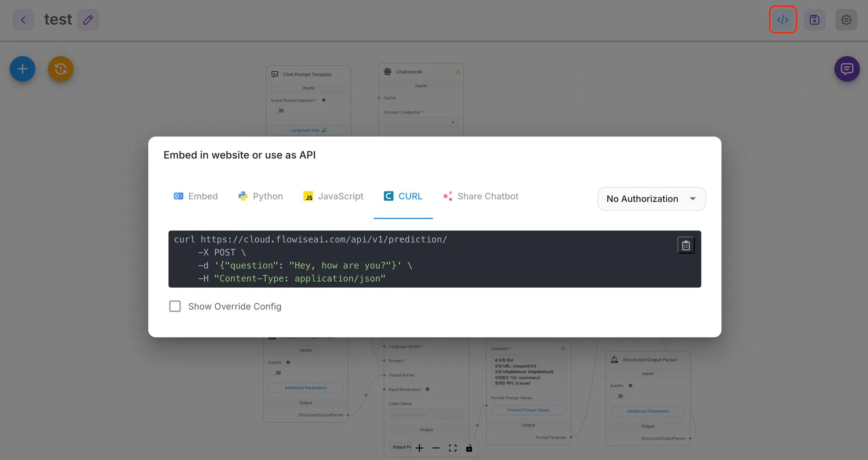Image resolution: width=868 pixels, height=460 pixels.
Task: Open the purple chat message icon
Action: (x=846, y=69)
